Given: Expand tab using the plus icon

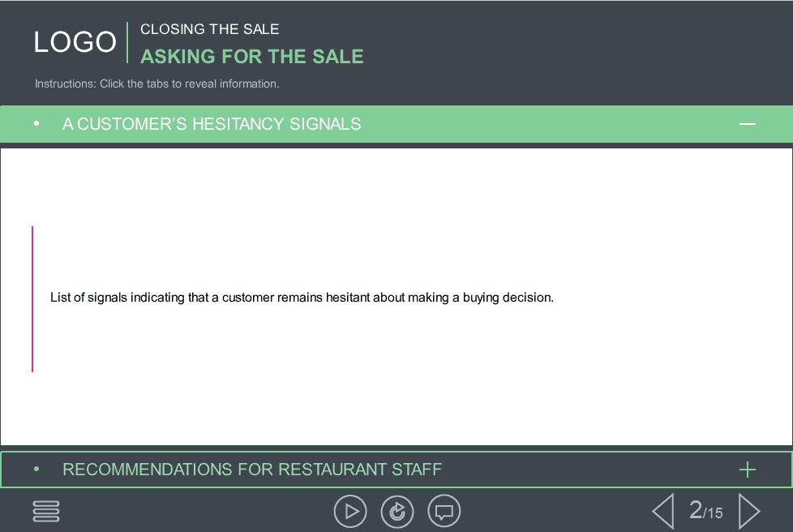Looking at the screenshot, I should (x=747, y=470).
